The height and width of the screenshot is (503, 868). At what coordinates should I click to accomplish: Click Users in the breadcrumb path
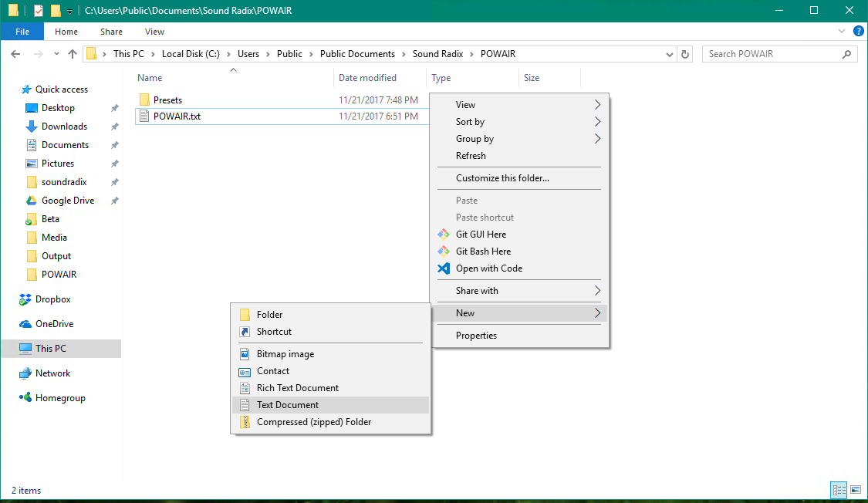pyautogui.click(x=248, y=54)
